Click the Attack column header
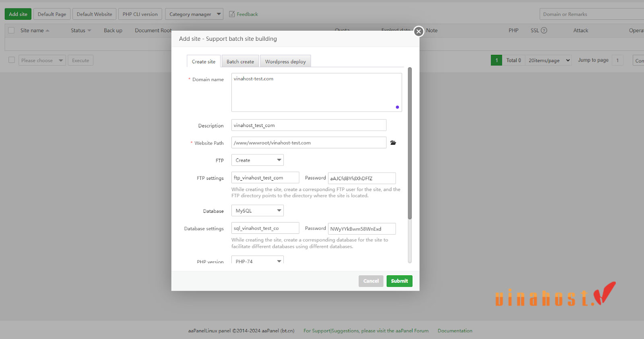Viewport: 644px width, 339px height. (x=580, y=30)
